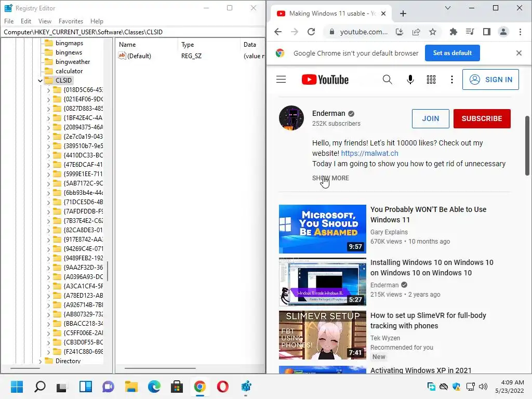Click the Chrome profile avatar
The width and height of the screenshot is (532, 399).
[503, 32]
